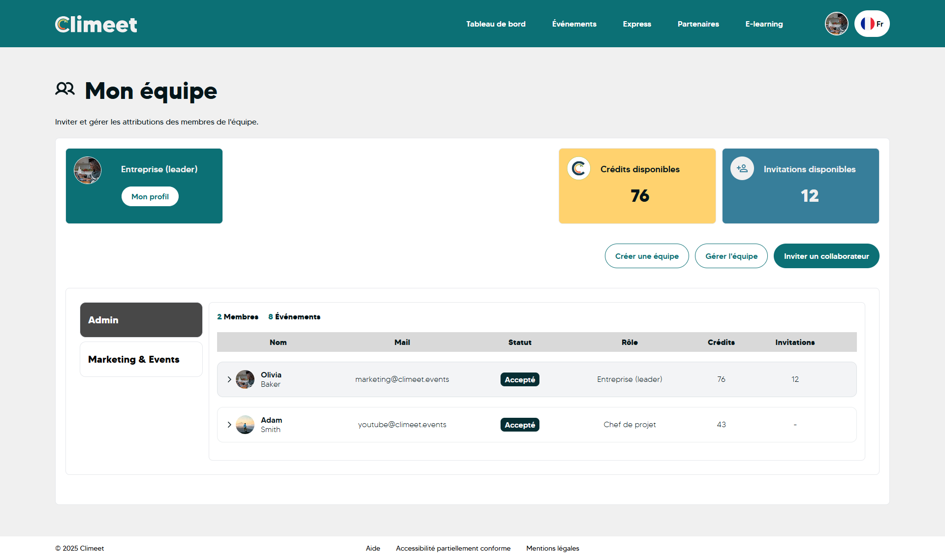Open the Mentions légales footer link

[x=552, y=548]
